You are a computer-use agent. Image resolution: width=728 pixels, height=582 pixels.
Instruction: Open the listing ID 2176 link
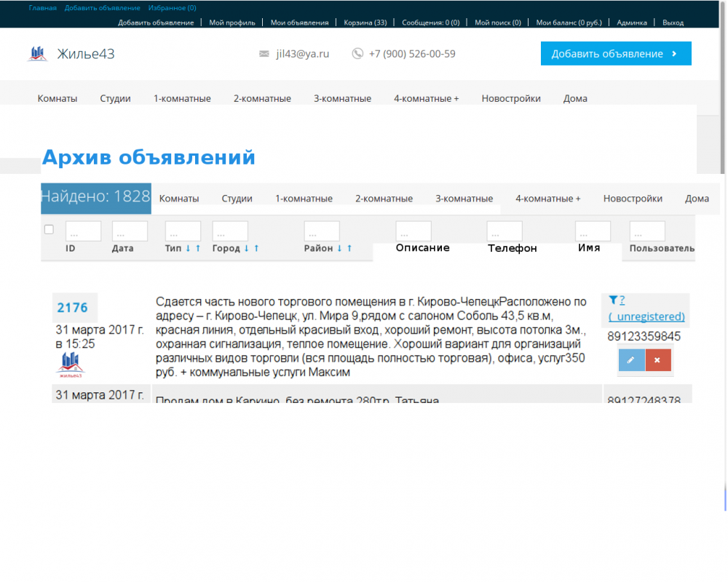pos(71,308)
